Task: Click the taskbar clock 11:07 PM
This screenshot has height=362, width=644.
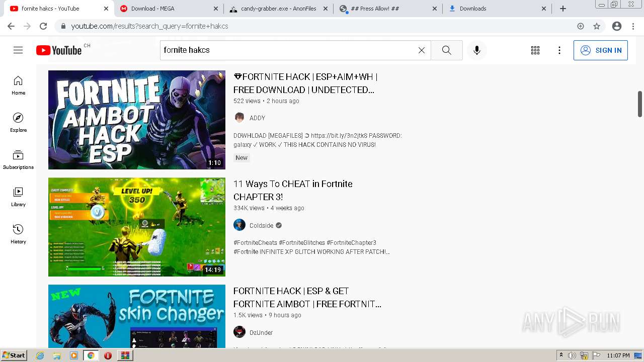Action: [x=618, y=355]
